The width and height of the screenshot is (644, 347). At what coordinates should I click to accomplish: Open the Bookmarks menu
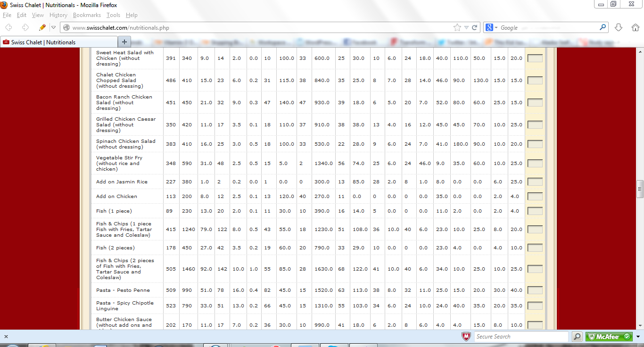click(x=87, y=15)
